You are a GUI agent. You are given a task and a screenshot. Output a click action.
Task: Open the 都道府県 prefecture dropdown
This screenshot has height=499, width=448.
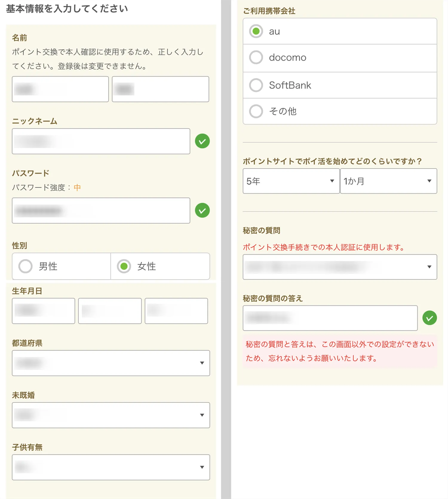[111, 363]
